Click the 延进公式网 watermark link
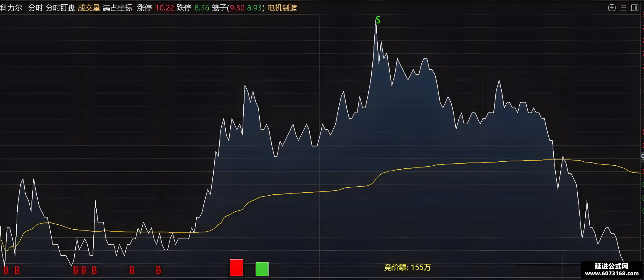 [x=612, y=269]
